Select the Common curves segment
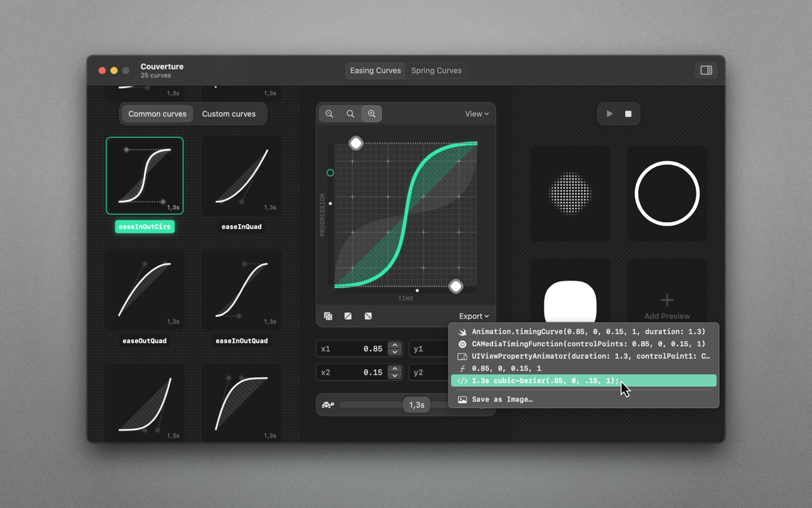This screenshot has width=812, height=508. [157, 114]
